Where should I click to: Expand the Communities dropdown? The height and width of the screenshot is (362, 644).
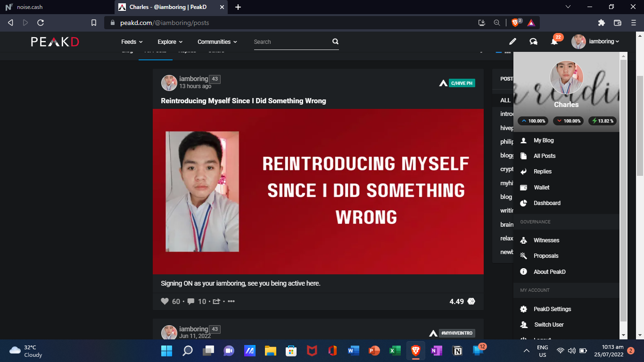click(217, 42)
